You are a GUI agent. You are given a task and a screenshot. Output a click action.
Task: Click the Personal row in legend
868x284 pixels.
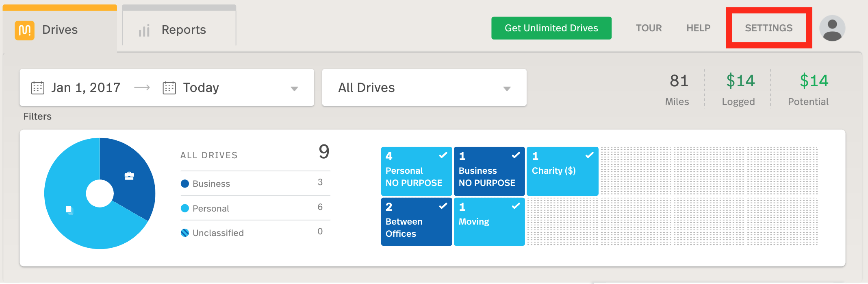(x=255, y=208)
